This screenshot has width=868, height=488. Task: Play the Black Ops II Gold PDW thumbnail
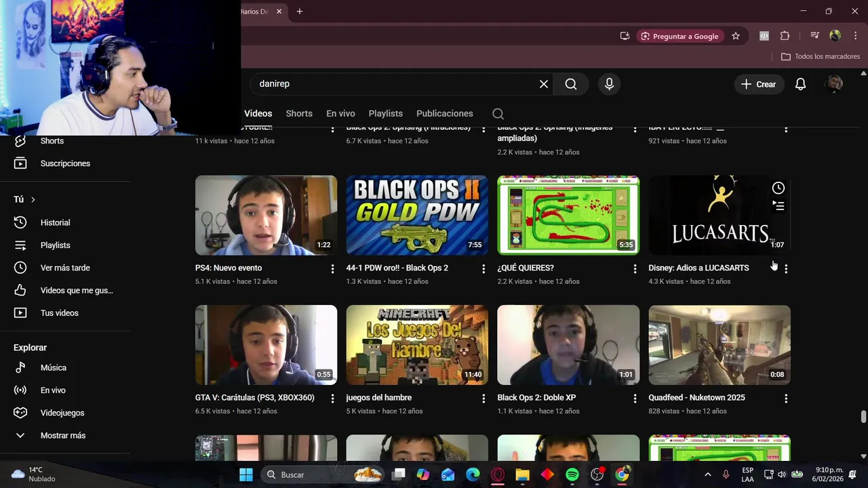click(417, 216)
